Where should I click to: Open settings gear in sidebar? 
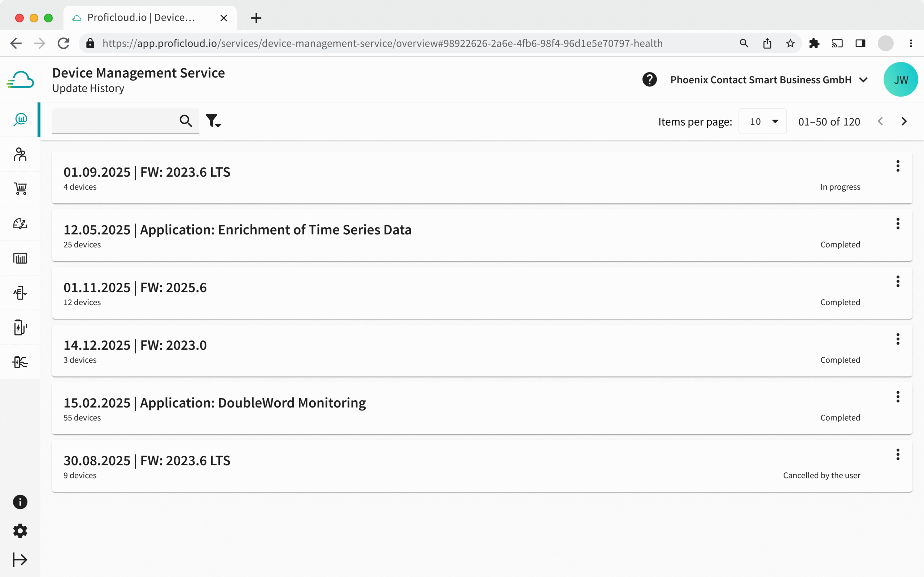pos(20,531)
